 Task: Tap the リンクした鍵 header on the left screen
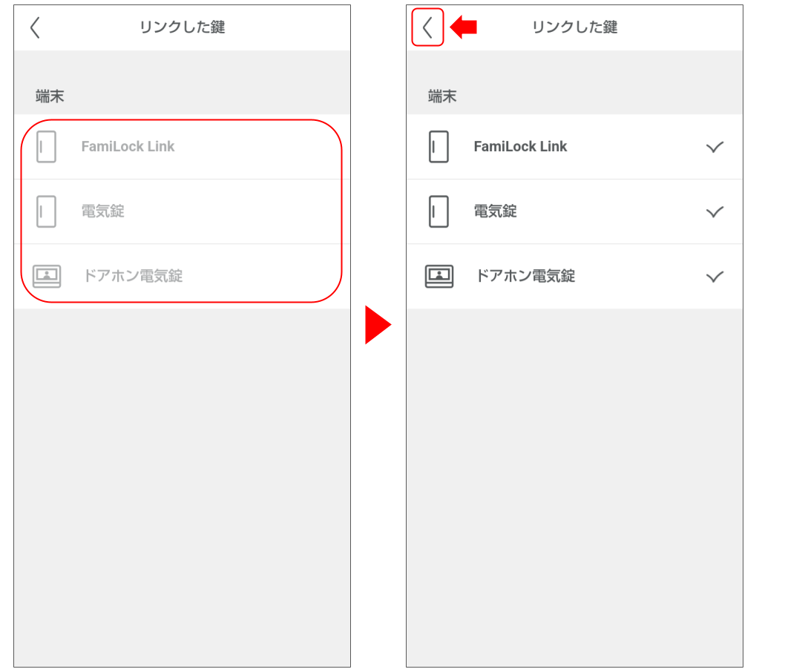click(x=182, y=27)
